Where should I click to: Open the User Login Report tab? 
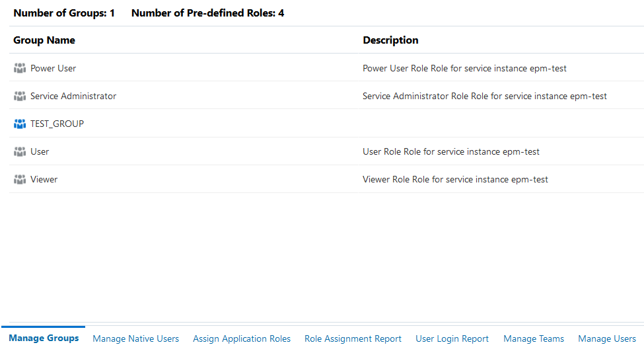[452, 338]
